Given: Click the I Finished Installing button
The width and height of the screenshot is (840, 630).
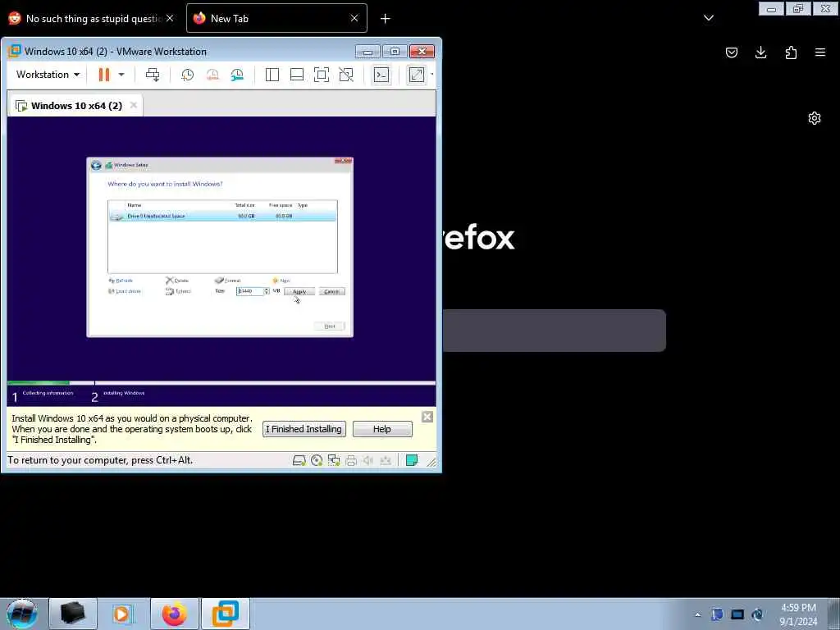Looking at the screenshot, I should pos(304,429).
